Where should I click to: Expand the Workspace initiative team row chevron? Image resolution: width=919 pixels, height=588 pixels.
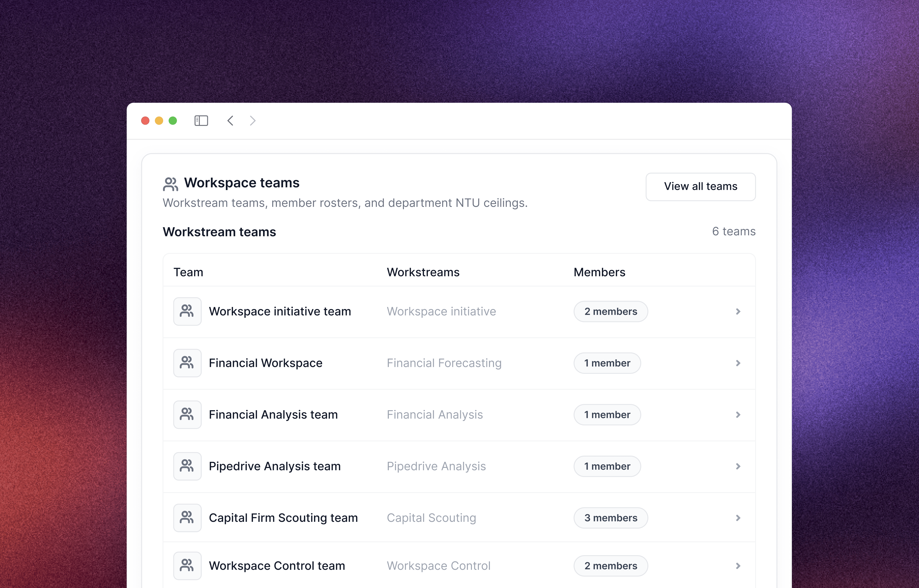click(x=738, y=312)
